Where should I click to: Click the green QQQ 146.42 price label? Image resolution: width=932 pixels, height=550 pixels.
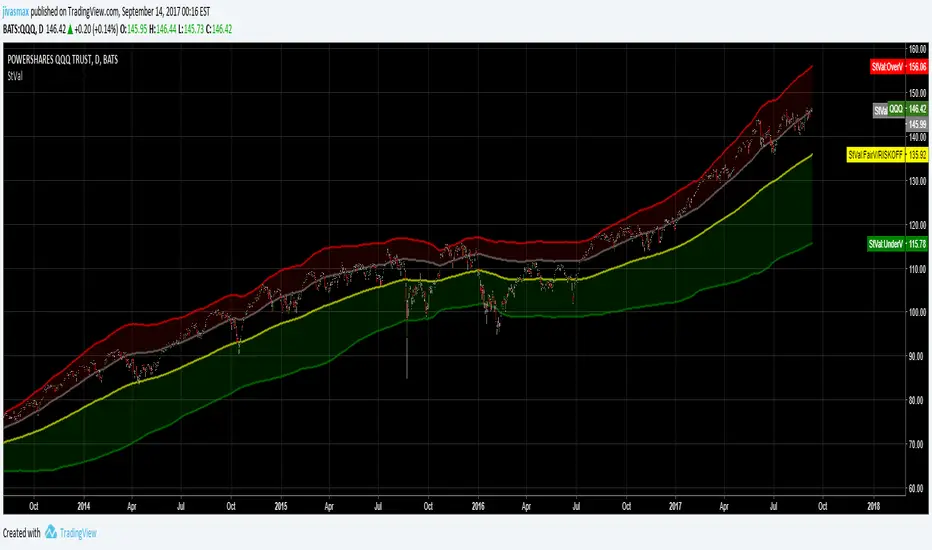tap(907, 109)
